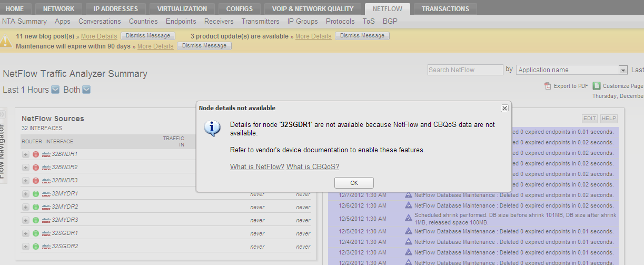Click the Cisco logo beside 32SGDR2

pyautogui.click(x=46, y=247)
